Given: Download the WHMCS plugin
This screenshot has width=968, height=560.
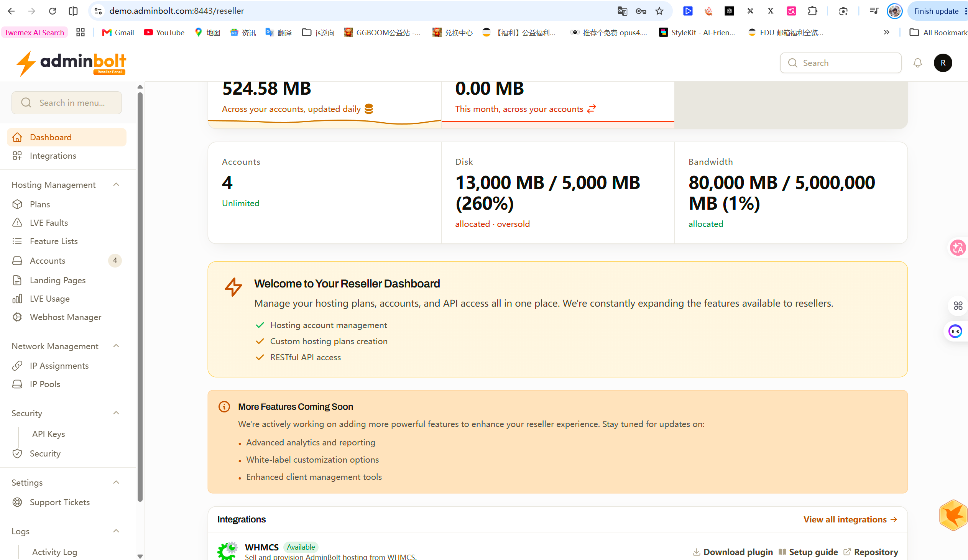Looking at the screenshot, I should [733, 552].
